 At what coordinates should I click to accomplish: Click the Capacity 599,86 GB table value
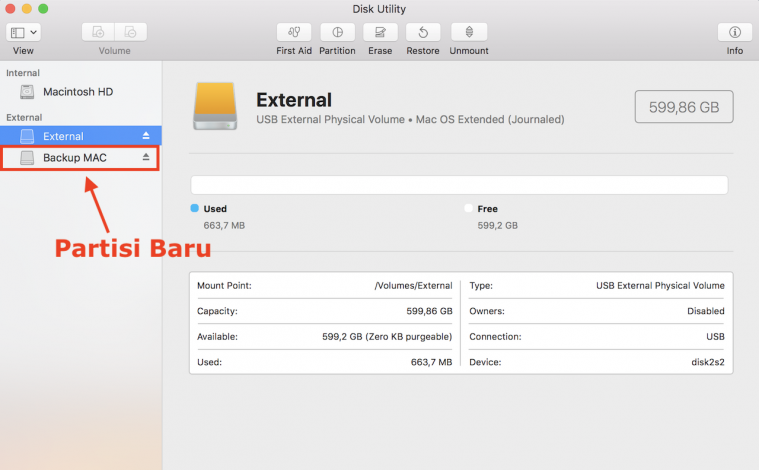(429, 311)
